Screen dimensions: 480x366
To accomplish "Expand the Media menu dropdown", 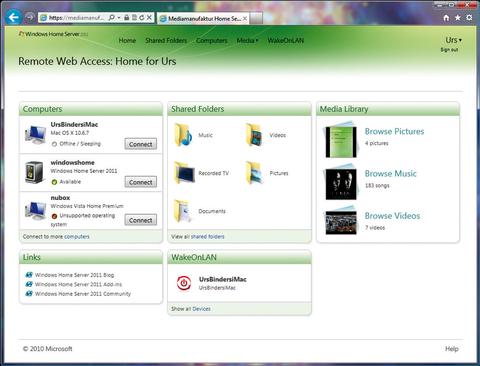I will [x=247, y=40].
